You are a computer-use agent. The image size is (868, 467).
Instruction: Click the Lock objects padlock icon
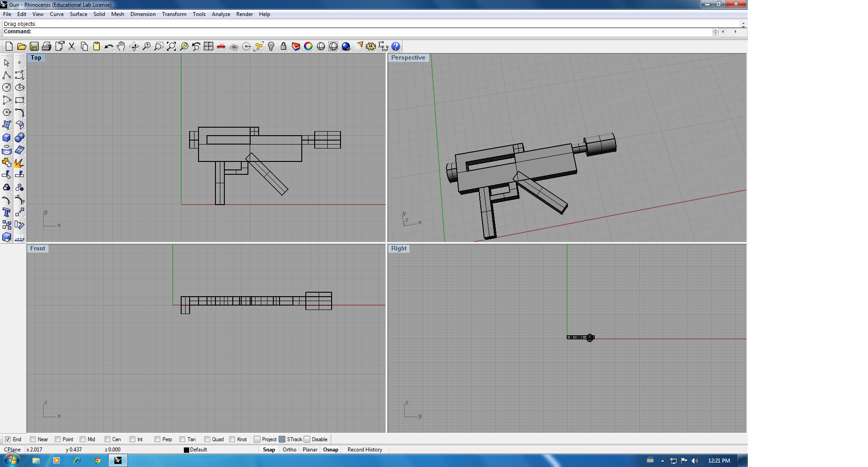[x=284, y=46]
